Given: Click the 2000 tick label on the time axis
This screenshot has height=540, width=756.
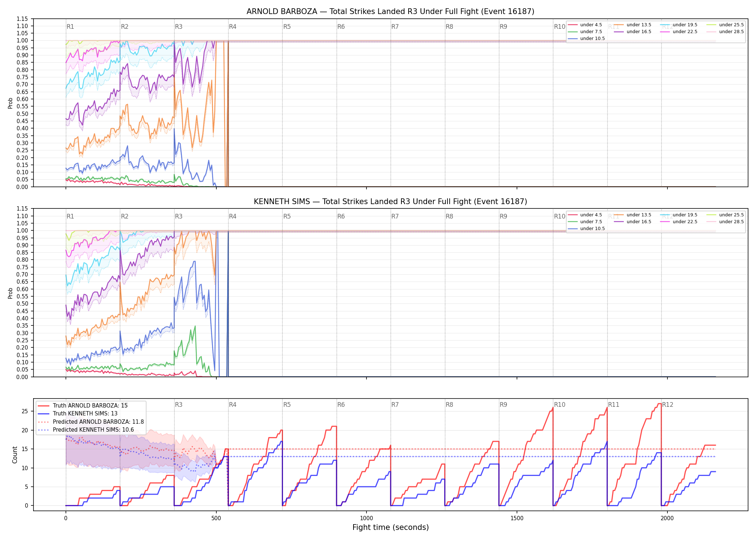Looking at the screenshot, I should click(667, 518).
